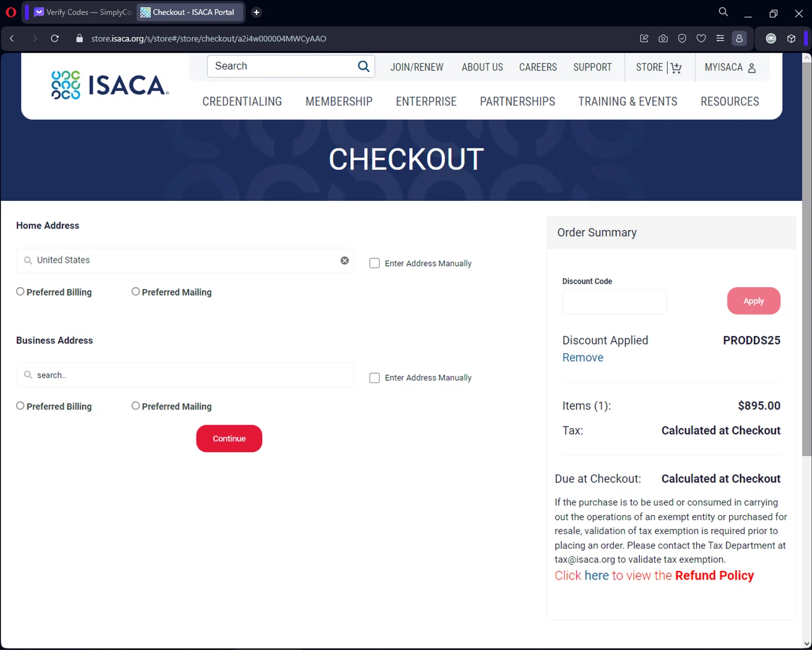Open SUPPORT page

click(x=592, y=67)
